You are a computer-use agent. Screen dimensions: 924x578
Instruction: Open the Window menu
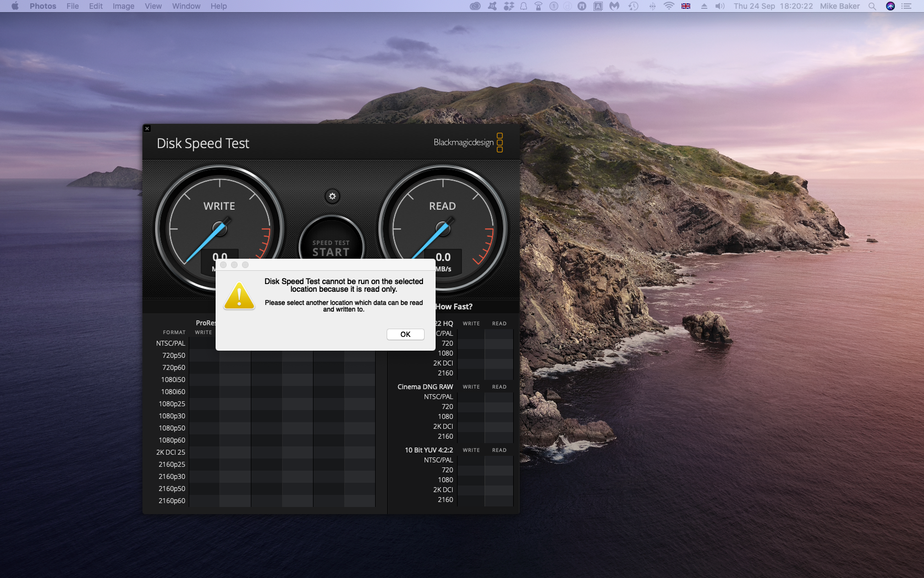click(186, 6)
